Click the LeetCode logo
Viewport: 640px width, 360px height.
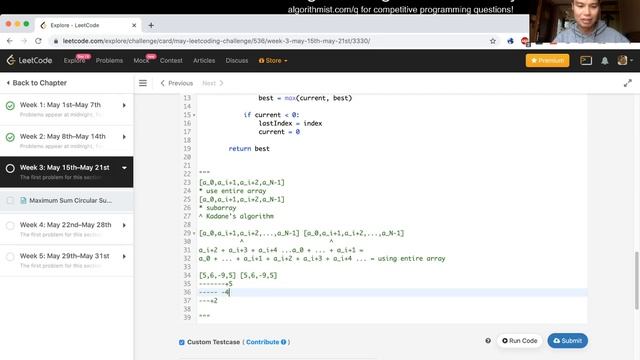pos(29,60)
